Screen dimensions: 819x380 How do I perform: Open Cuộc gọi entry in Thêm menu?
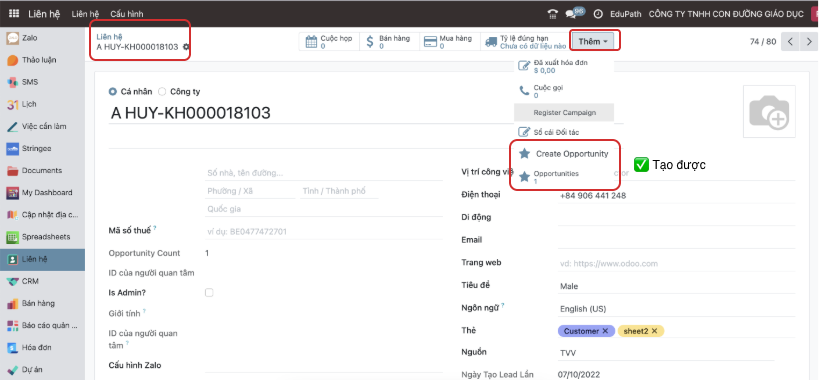(x=564, y=91)
